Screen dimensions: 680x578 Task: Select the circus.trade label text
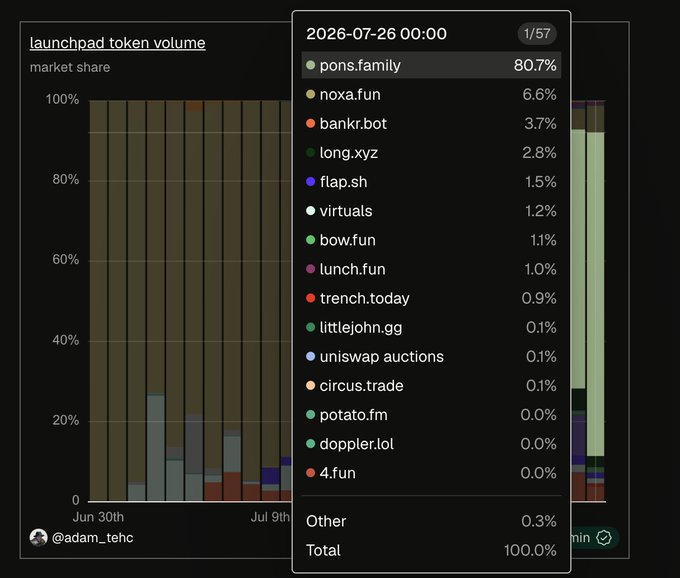pos(362,385)
